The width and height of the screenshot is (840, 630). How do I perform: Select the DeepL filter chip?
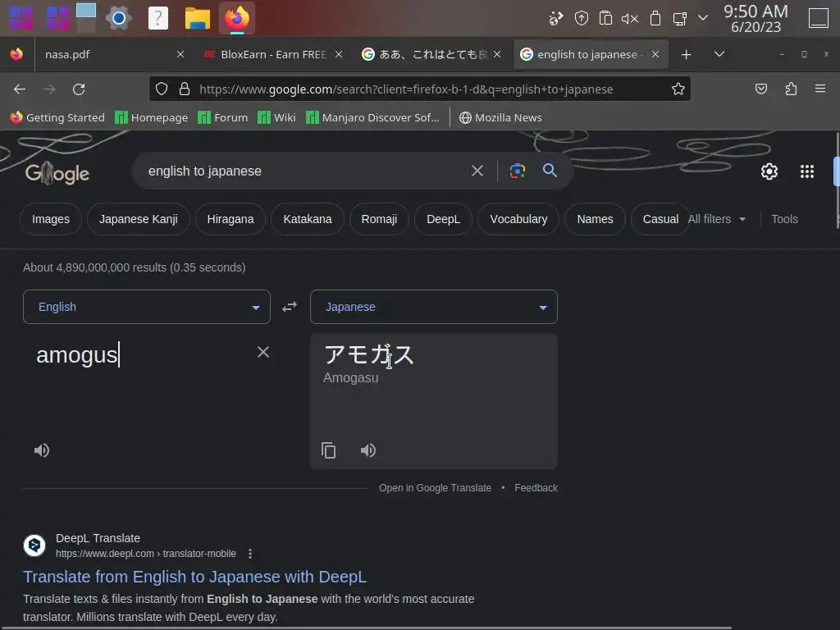(x=444, y=219)
